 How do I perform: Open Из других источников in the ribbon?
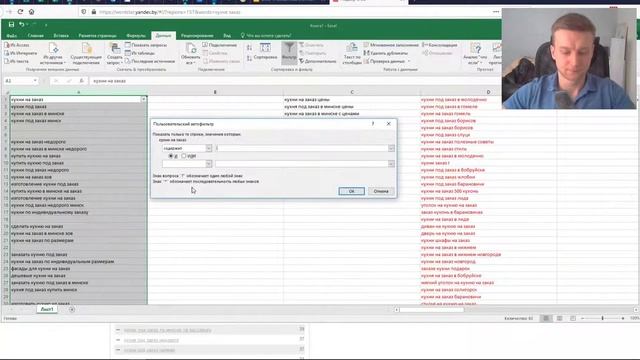tap(53, 54)
